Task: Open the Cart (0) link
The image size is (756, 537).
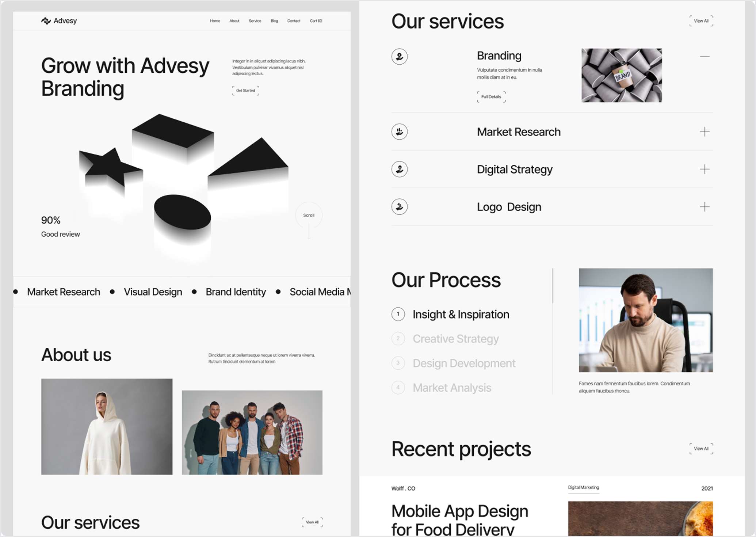Action: coord(316,21)
